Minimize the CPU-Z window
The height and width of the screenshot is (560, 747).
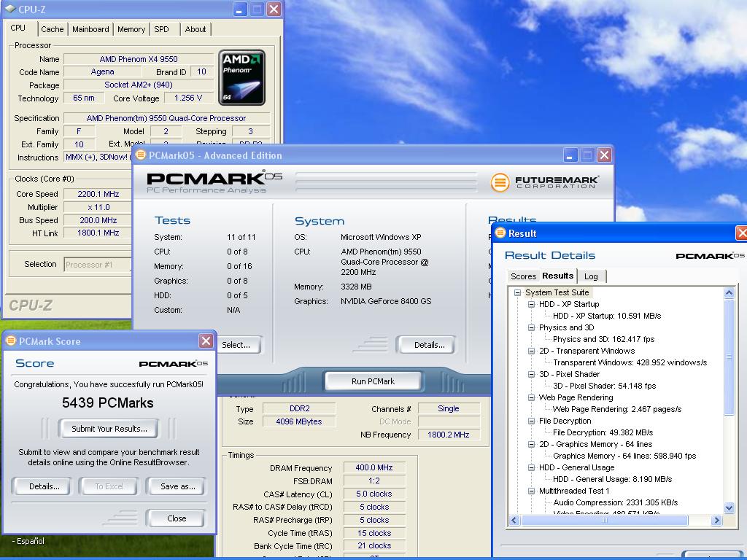pos(239,9)
